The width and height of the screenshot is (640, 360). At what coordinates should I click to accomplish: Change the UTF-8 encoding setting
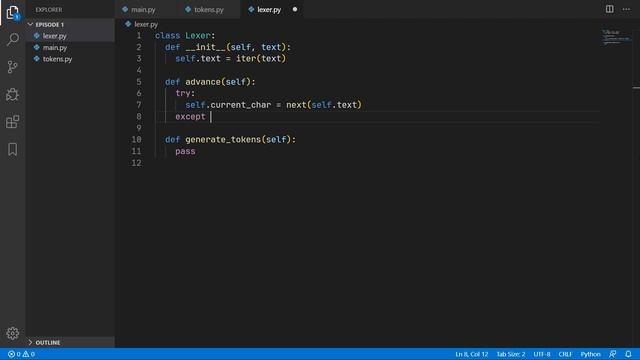tap(542, 354)
